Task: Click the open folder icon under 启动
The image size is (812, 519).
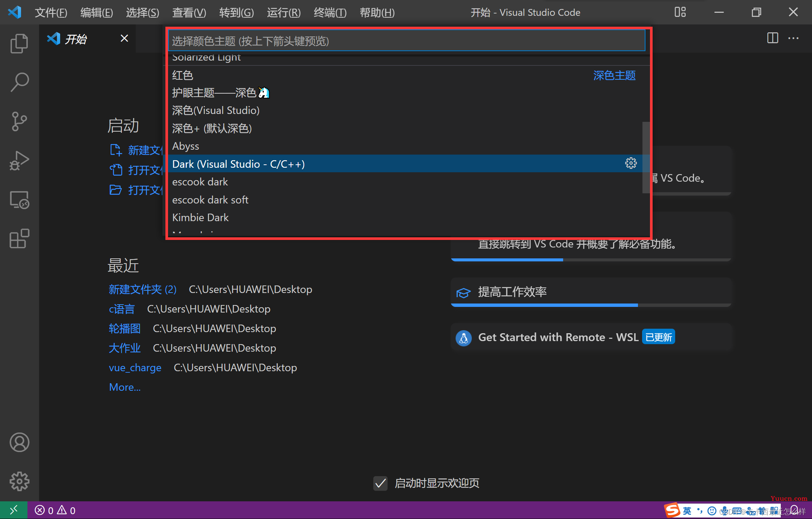Action: [x=116, y=190]
